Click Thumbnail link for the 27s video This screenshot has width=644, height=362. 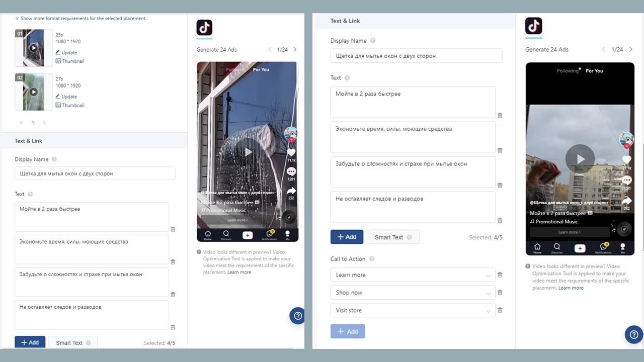click(70, 106)
